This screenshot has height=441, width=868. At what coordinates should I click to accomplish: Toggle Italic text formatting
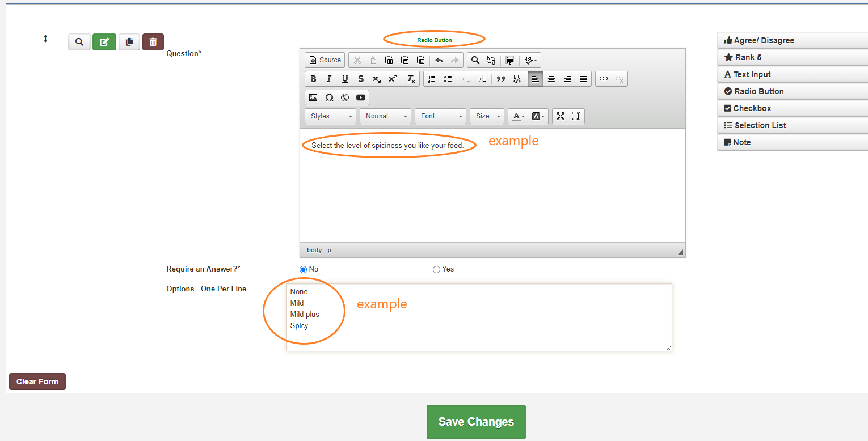pos(328,79)
